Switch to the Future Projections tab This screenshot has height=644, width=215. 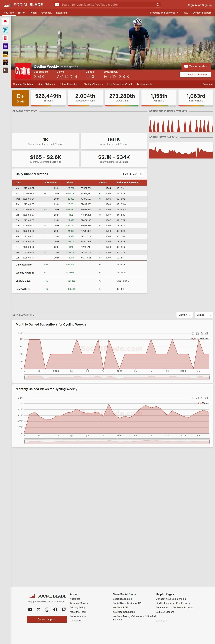pos(69,84)
